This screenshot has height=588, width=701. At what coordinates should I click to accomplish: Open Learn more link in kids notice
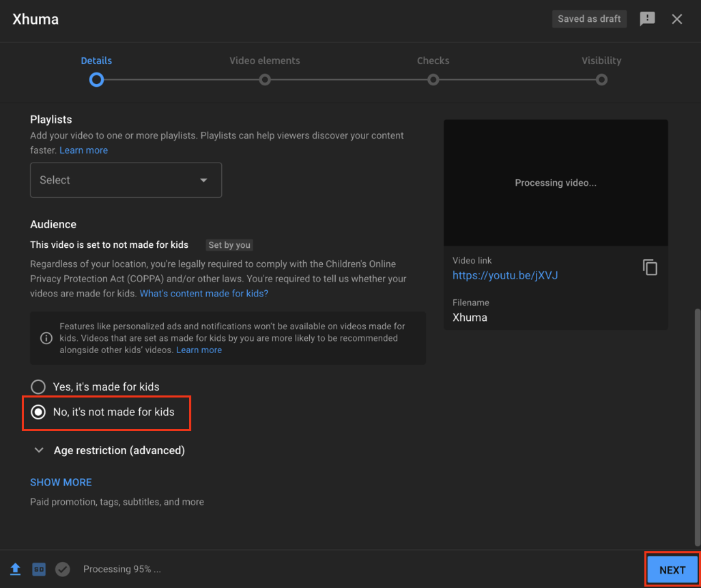click(x=199, y=350)
